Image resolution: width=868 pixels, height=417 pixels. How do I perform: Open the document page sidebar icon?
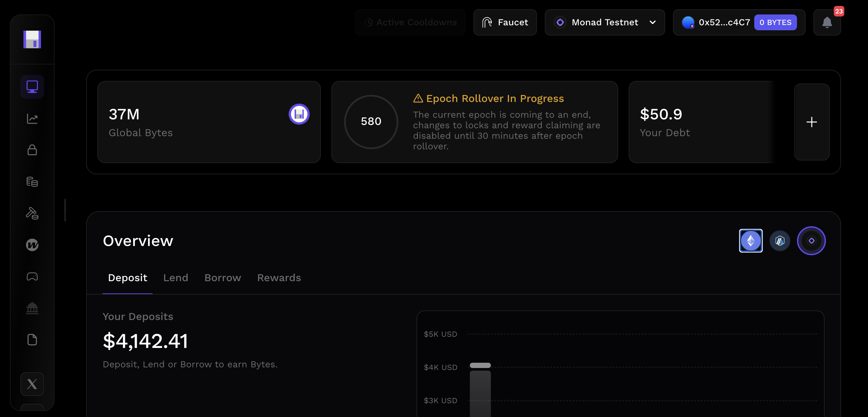point(32,340)
